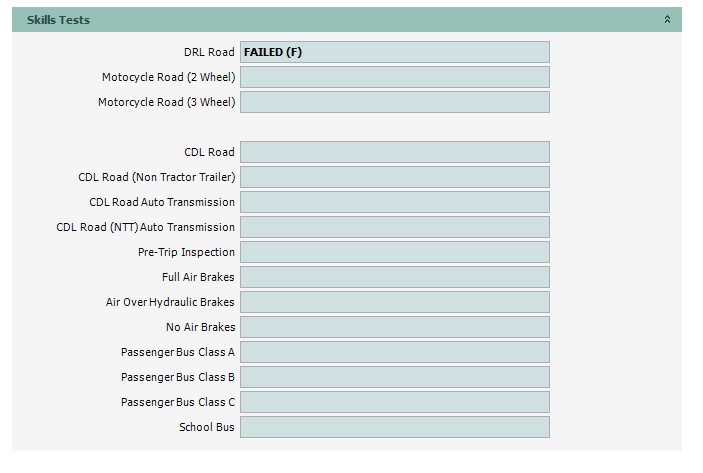This screenshot has height=473, width=703.
Task: Select the DRL Road result field
Action: [x=394, y=52]
